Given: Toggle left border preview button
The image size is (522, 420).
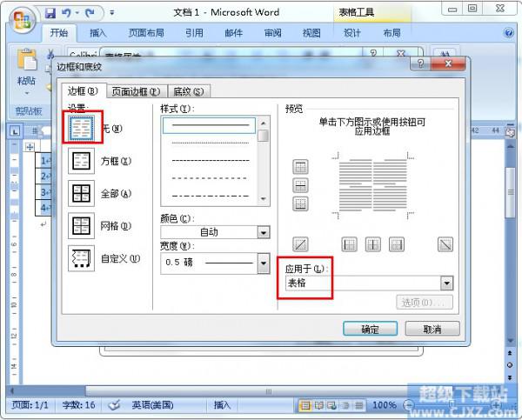Looking at the screenshot, I should 349,244.
